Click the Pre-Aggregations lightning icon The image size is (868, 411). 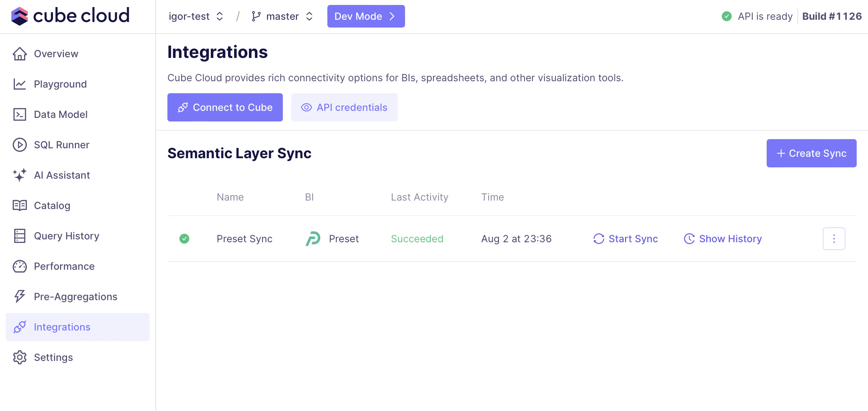point(19,297)
